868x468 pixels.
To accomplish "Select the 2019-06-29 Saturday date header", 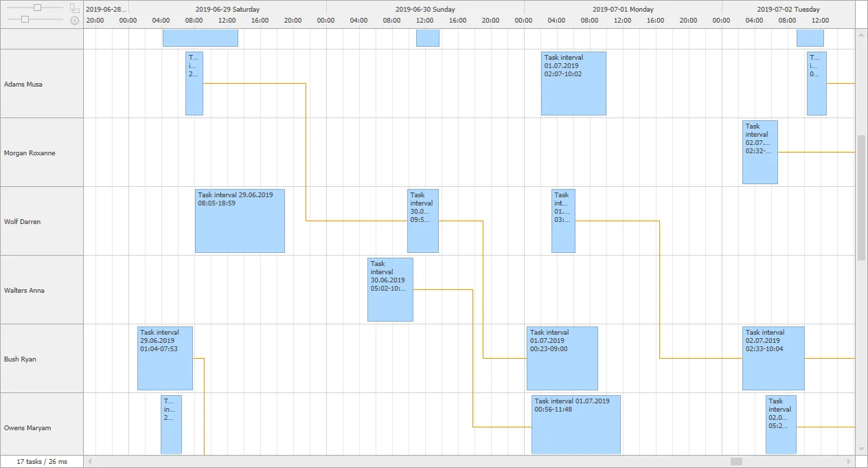I will 227,10.
